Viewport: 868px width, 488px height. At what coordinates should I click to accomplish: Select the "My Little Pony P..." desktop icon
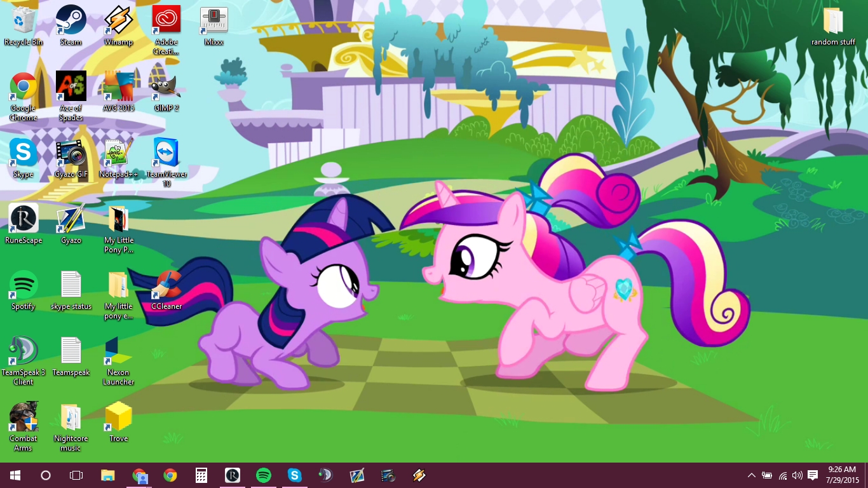click(118, 229)
